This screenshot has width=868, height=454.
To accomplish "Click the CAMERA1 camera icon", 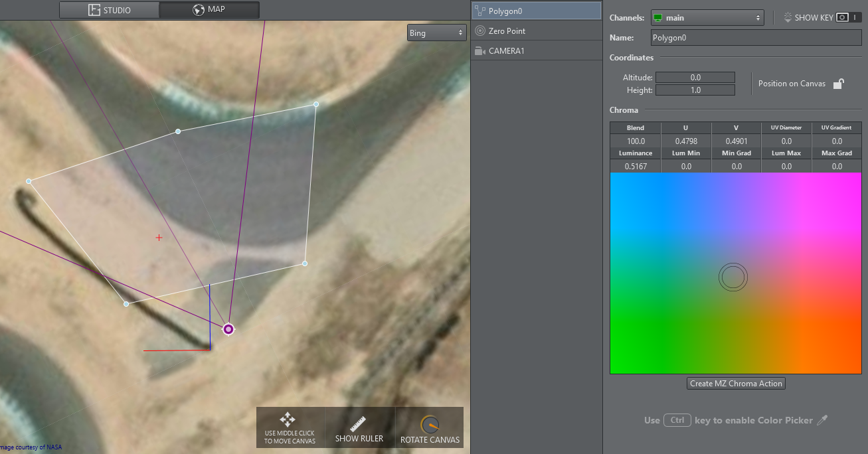I will pos(480,50).
